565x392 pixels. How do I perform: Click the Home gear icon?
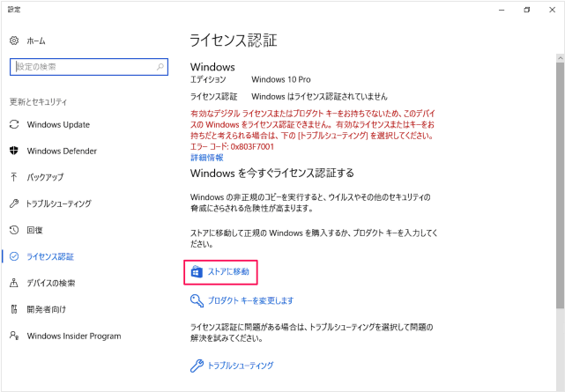(x=14, y=41)
